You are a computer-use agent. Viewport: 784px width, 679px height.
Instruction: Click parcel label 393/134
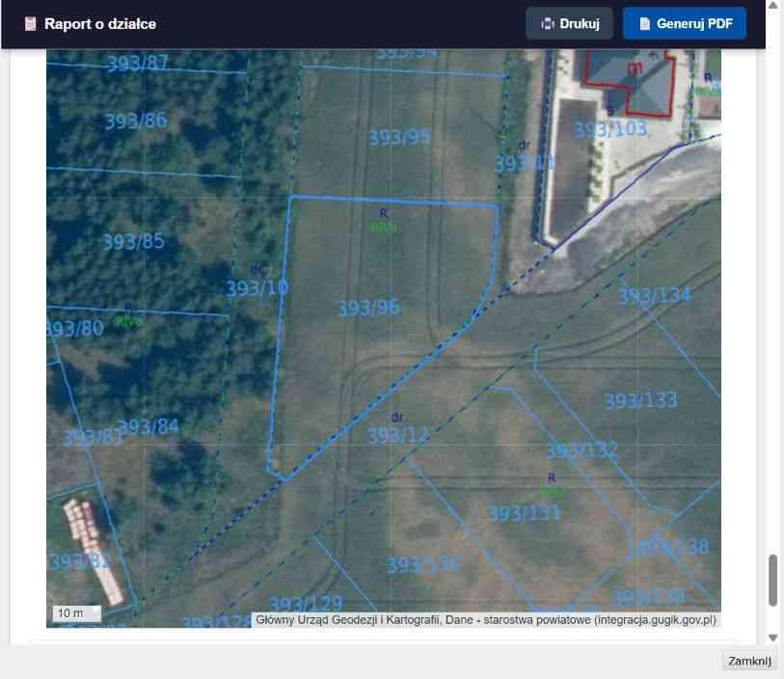tap(655, 296)
